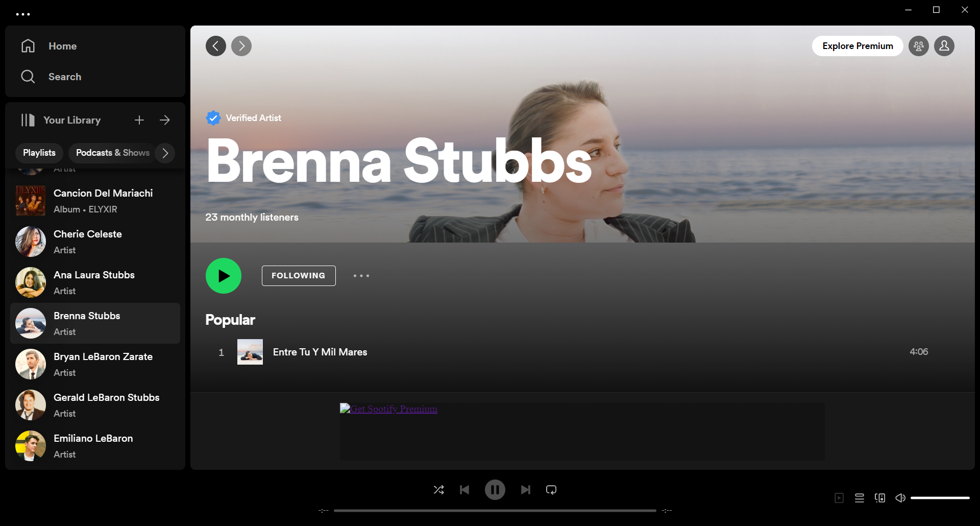Select the Playlists filter tab

pos(39,153)
